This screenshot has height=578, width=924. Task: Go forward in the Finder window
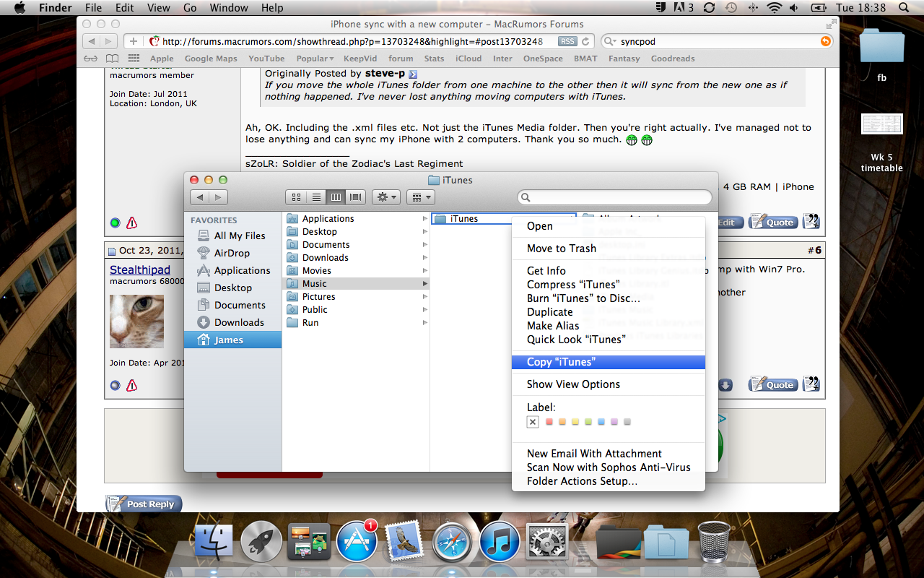pos(218,197)
